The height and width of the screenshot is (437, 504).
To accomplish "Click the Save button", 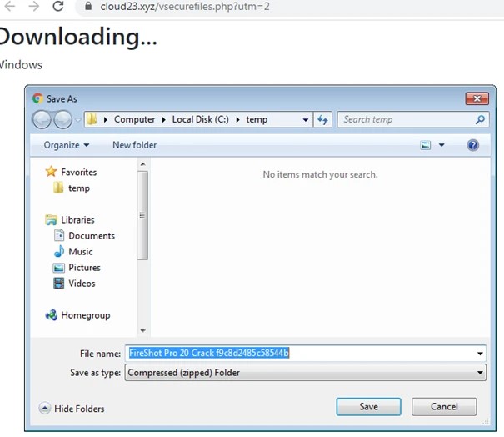I will click(368, 407).
